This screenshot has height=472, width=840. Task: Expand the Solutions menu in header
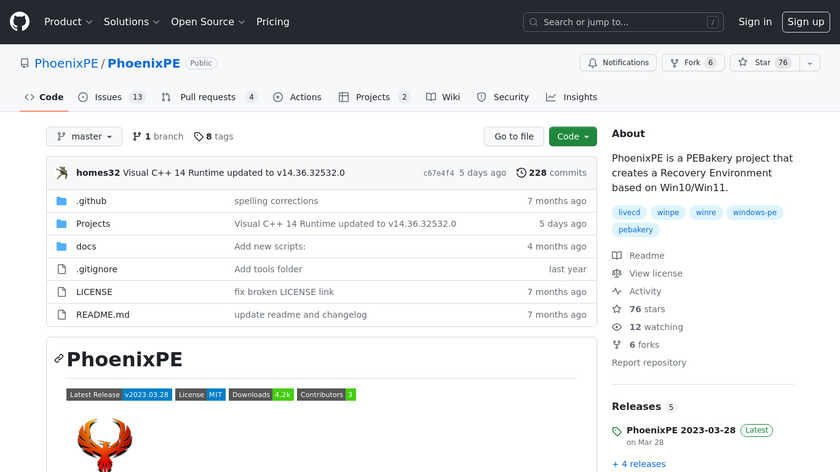131,22
